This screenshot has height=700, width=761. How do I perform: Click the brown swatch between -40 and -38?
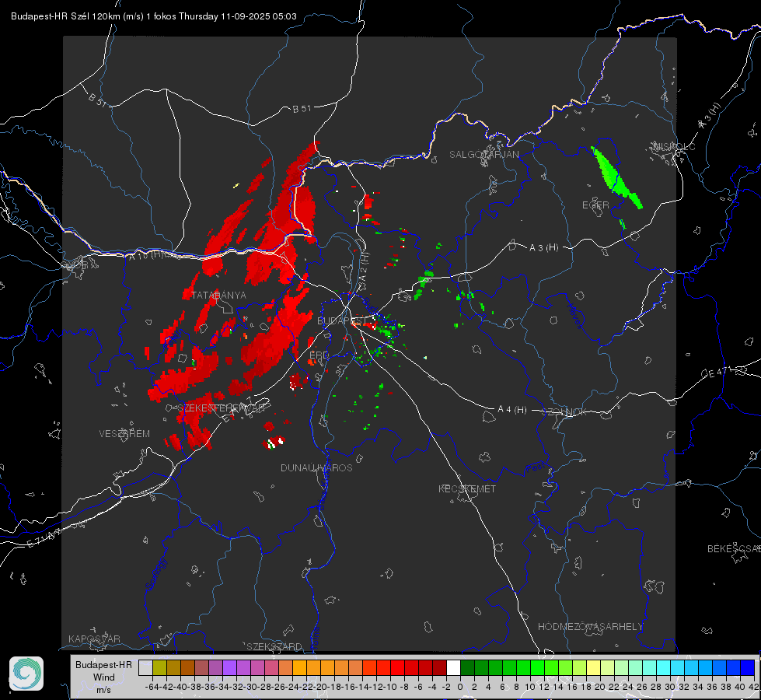pos(187,667)
